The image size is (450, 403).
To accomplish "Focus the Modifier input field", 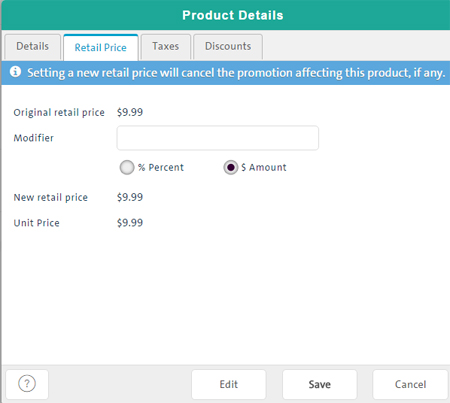I will [218, 138].
